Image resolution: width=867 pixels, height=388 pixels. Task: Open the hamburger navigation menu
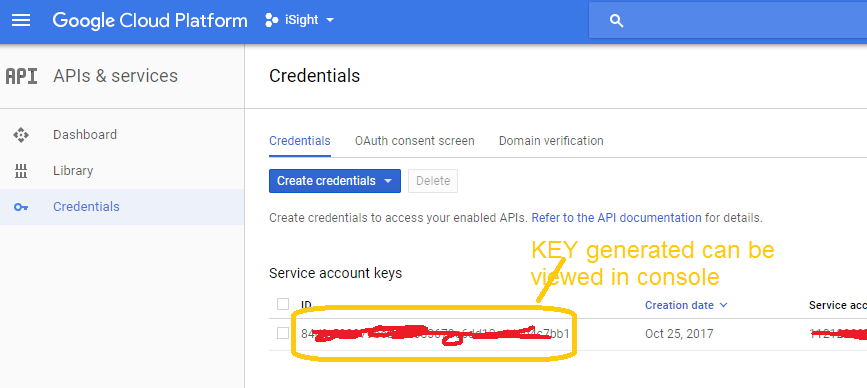pos(21,20)
